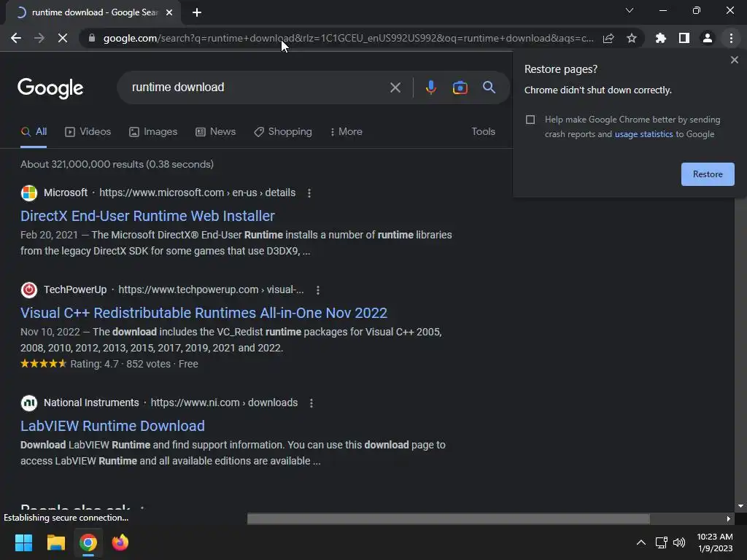Viewport: 747px width, 560px height.
Task: Click the horizontal scrollbar thumb
Action: point(449,518)
